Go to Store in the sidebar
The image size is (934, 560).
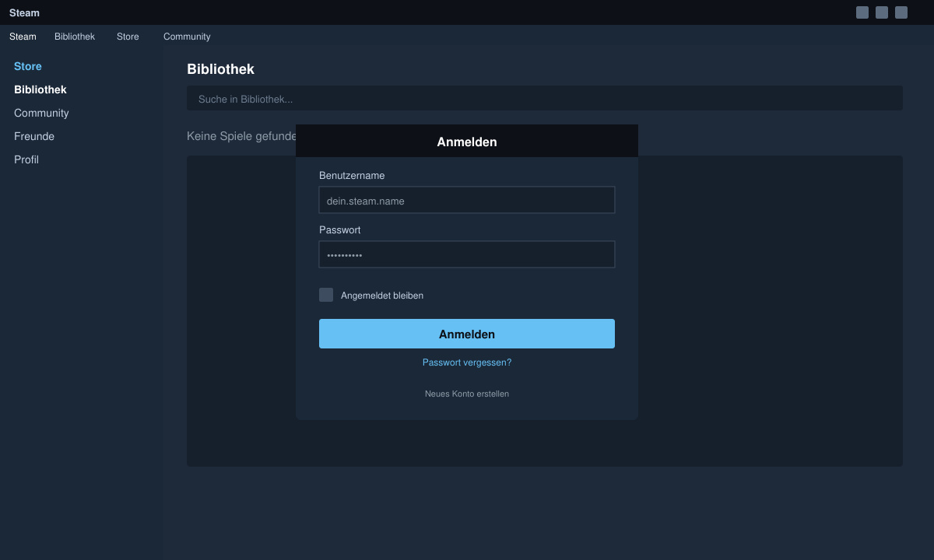(28, 66)
